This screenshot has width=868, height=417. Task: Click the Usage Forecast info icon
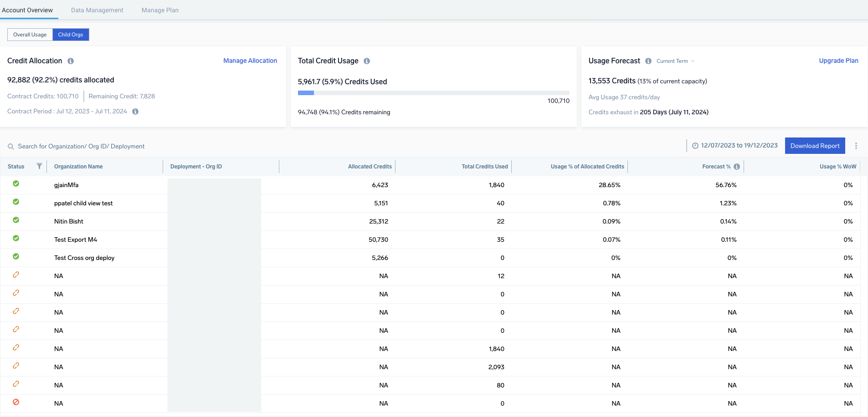[648, 61]
